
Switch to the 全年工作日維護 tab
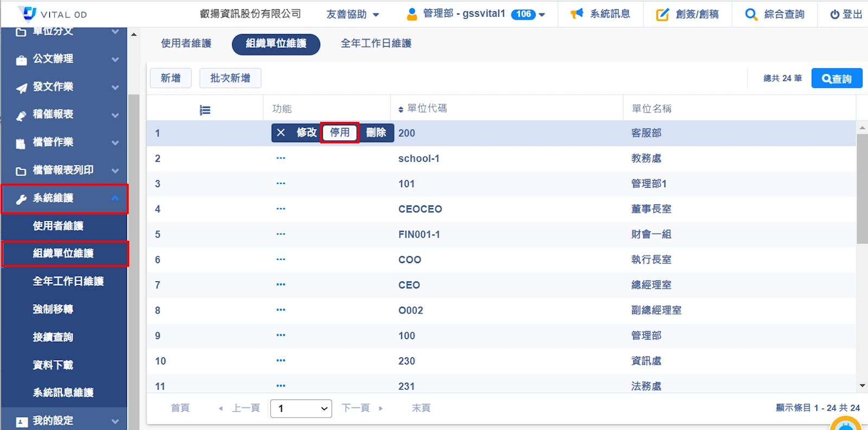pos(376,43)
